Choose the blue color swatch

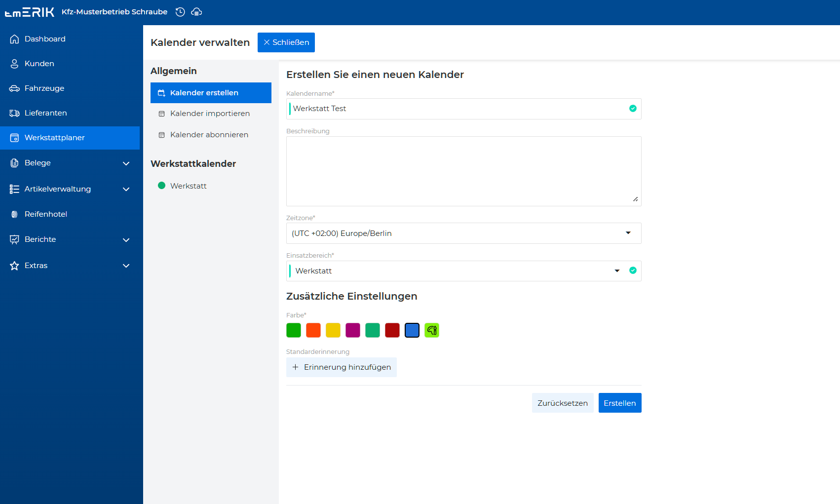coord(412,330)
